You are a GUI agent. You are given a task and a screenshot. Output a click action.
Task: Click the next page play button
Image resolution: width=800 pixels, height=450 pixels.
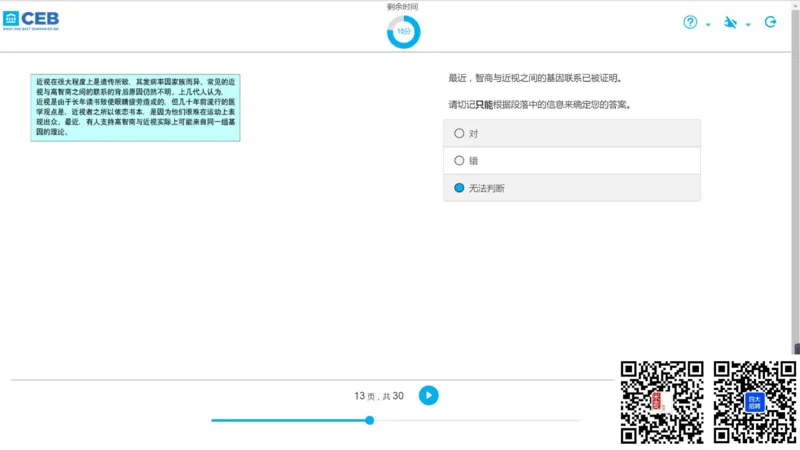click(429, 395)
